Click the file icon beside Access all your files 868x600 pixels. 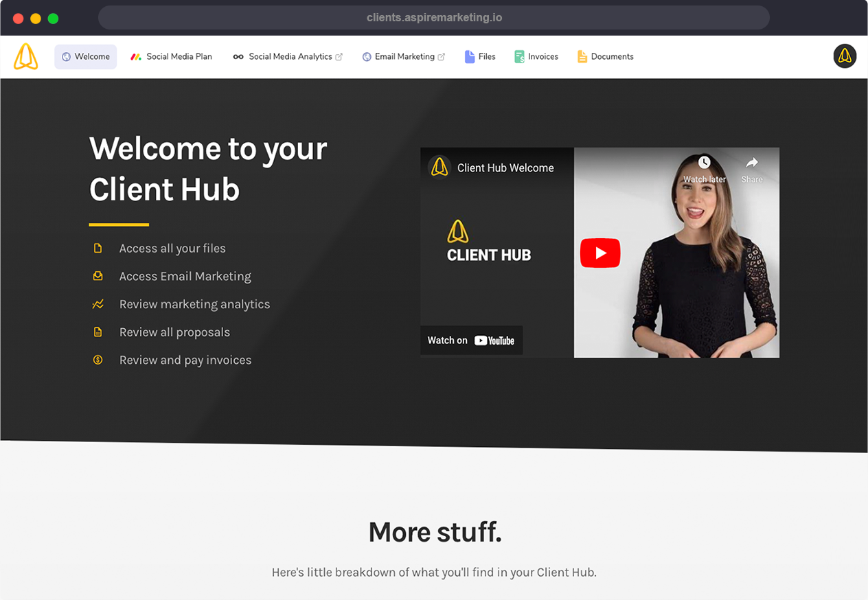pos(98,249)
